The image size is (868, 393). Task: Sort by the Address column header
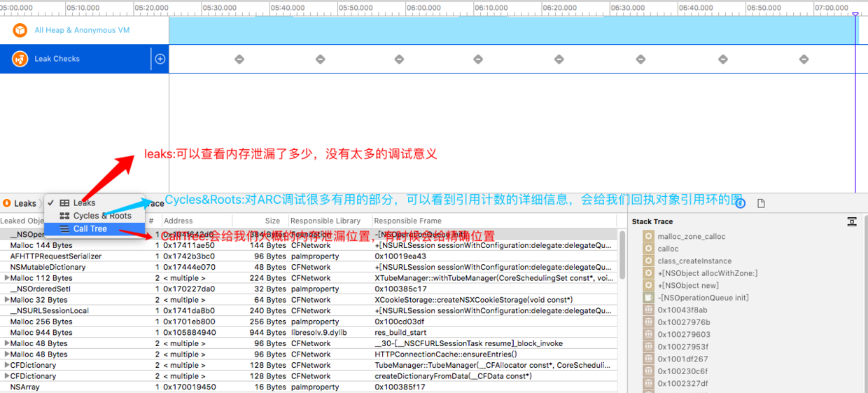pyautogui.click(x=178, y=221)
